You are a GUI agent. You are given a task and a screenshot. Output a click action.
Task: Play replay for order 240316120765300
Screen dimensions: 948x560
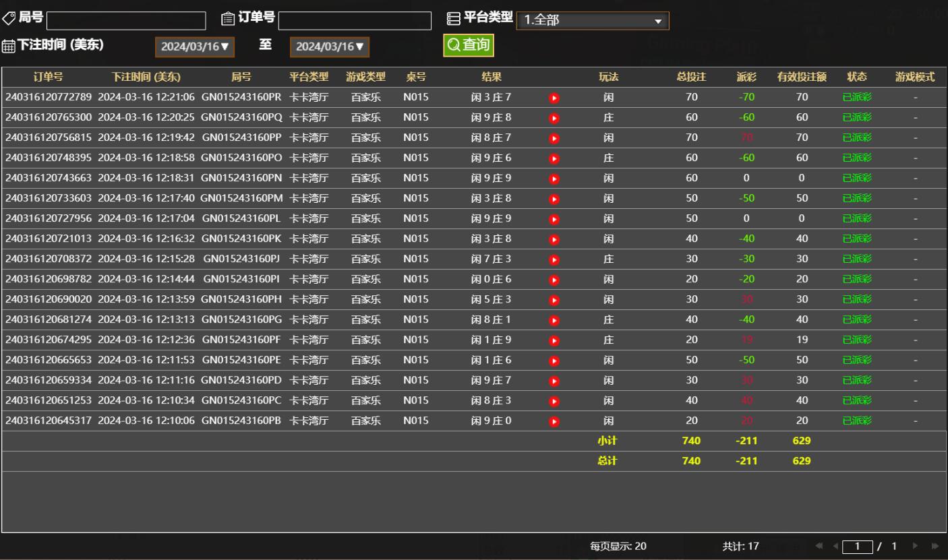554,118
